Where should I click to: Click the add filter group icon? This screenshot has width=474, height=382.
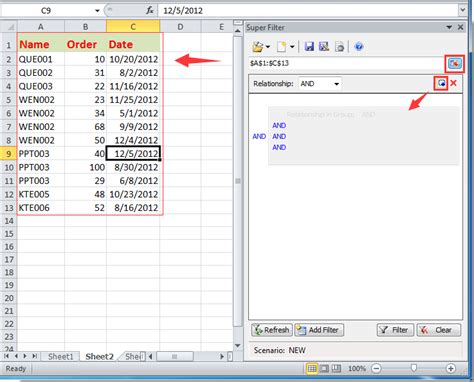click(x=441, y=83)
